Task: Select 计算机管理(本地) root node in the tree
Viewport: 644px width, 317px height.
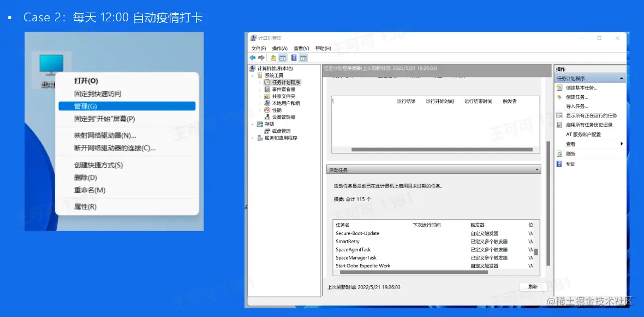Action: pyautogui.click(x=275, y=68)
